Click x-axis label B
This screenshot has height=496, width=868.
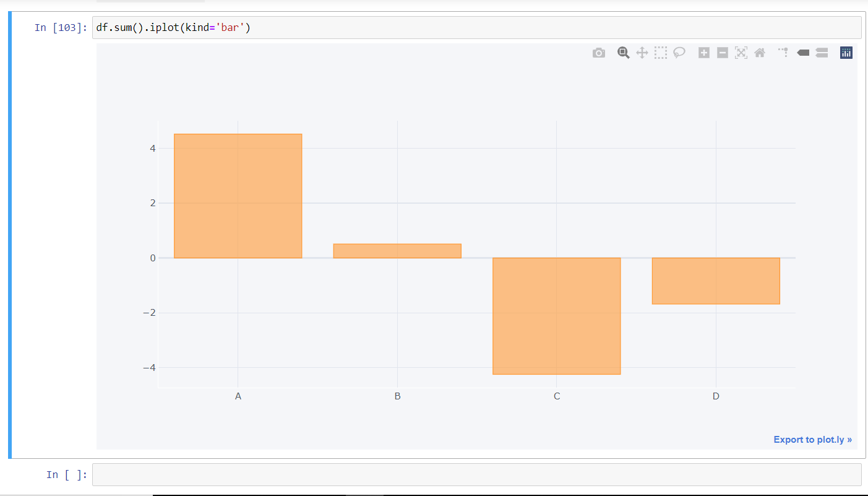pyautogui.click(x=397, y=396)
